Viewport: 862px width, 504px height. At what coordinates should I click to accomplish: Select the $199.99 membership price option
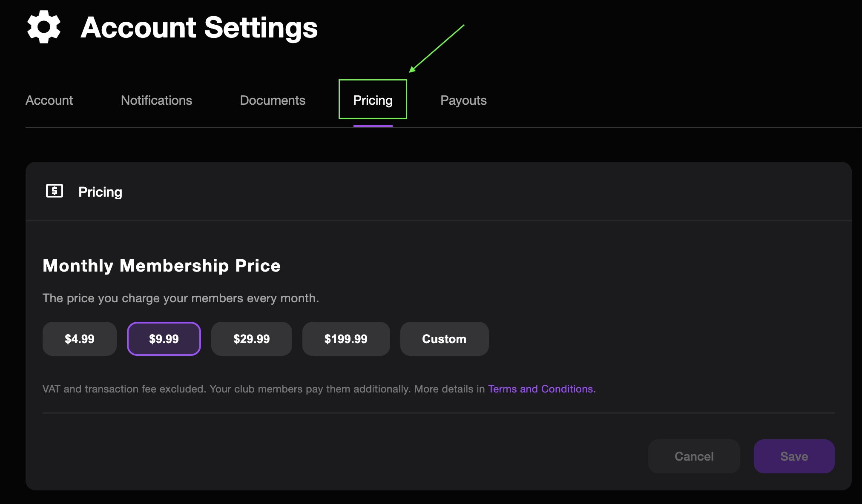click(x=346, y=338)
